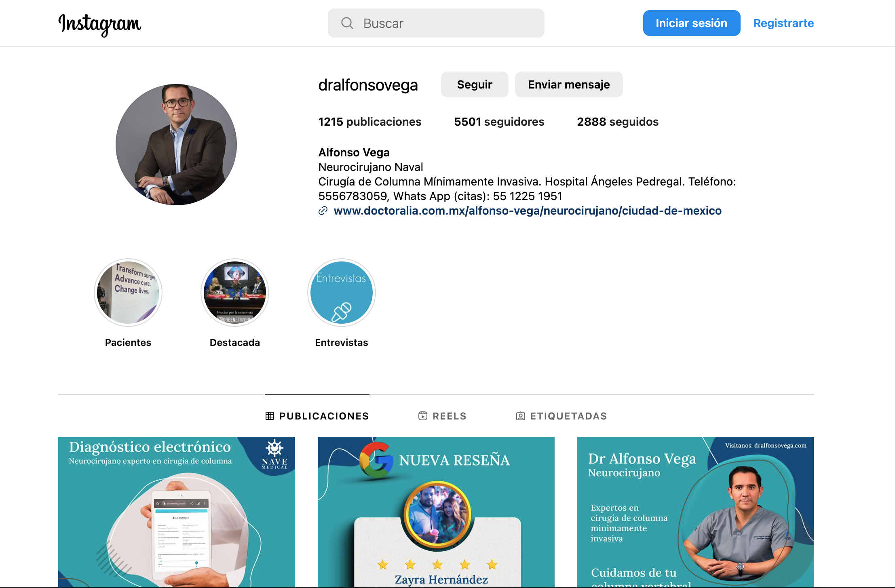This screenshot has width=895, height=588.
Task: Follow dralfonsovega with the Seguir button
Action: (x=475, y=84)
